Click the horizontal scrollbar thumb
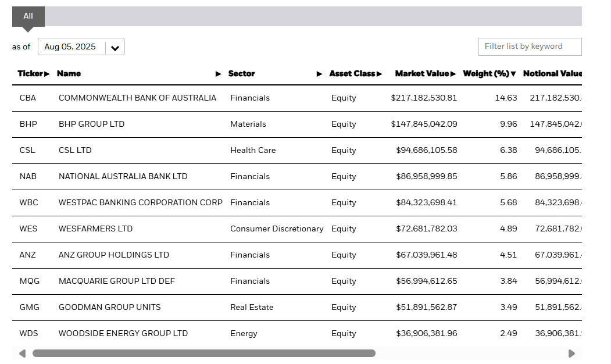This screenshot has height=364, width=611. pos(203,354)
